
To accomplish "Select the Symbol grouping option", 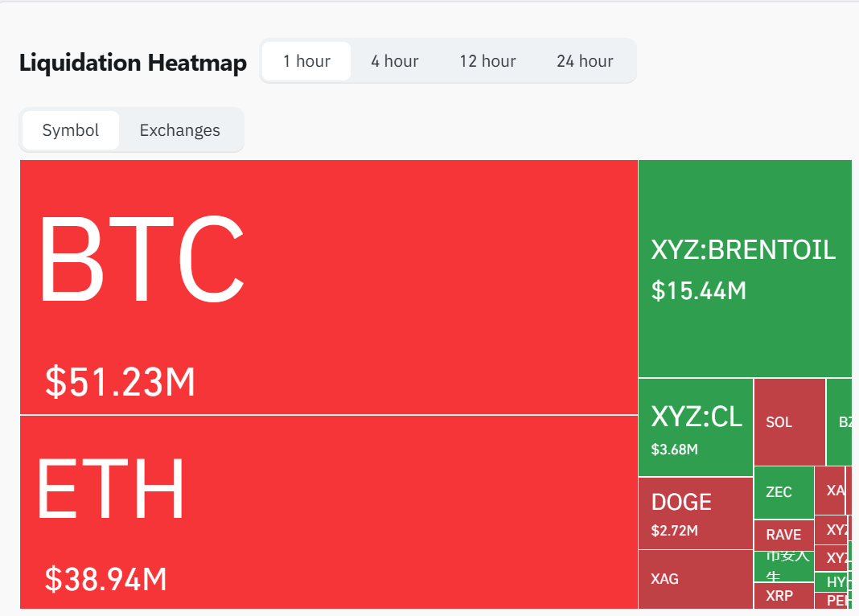I will click(71, 129).
